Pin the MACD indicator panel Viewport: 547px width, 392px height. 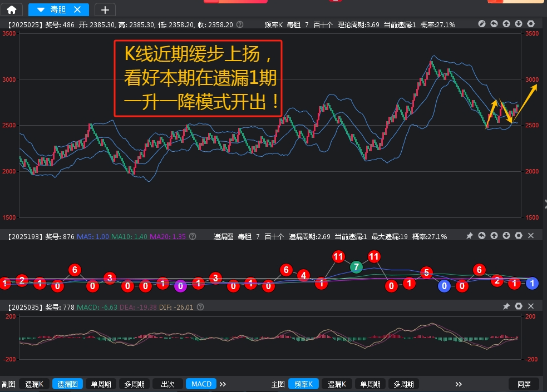tap(506, 306)
